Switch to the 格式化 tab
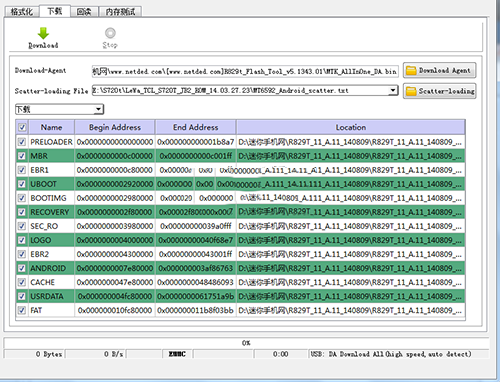 pos(21,12)
